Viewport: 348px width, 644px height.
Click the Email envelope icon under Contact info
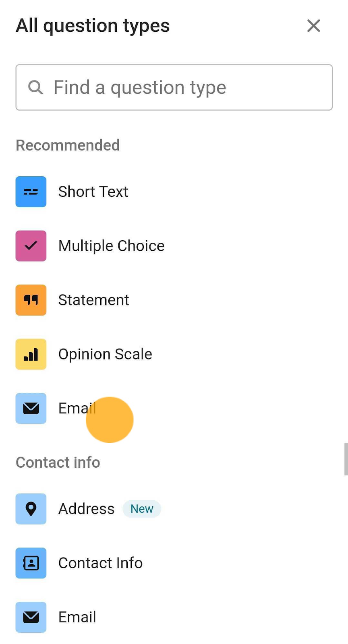[x=31, y=617]
